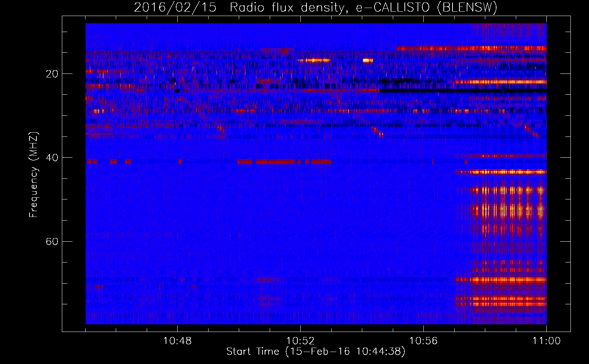Click the 10:48 time tick label

pyautogui.click(x=177, y=341)
